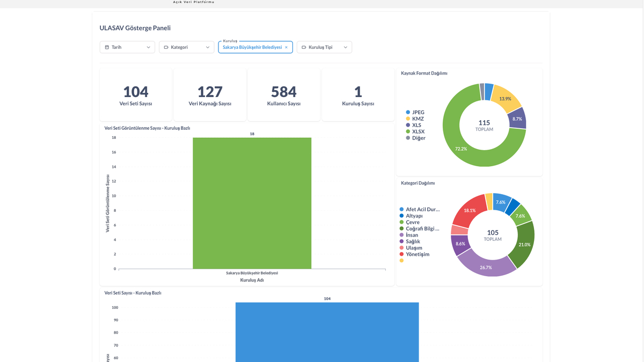Click the green bar showing 18 views
This screenshot has width=644, height=362.
click(x=252, y=203)
